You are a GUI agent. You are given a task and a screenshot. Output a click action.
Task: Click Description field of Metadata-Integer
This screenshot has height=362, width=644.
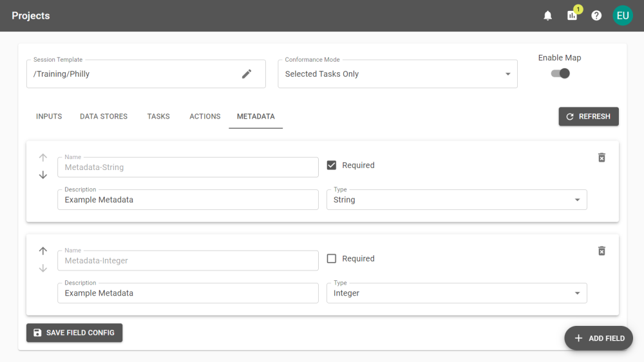click(x=187, y=293)
